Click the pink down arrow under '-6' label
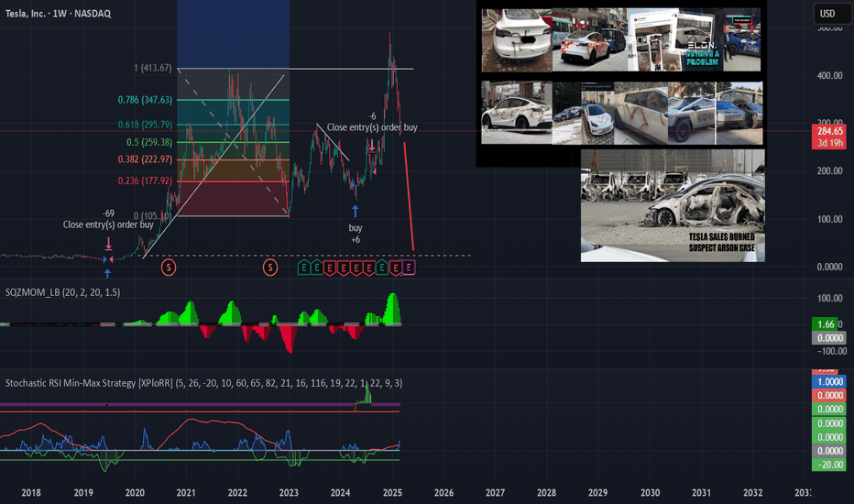854x504 pixels. [373, 146]
